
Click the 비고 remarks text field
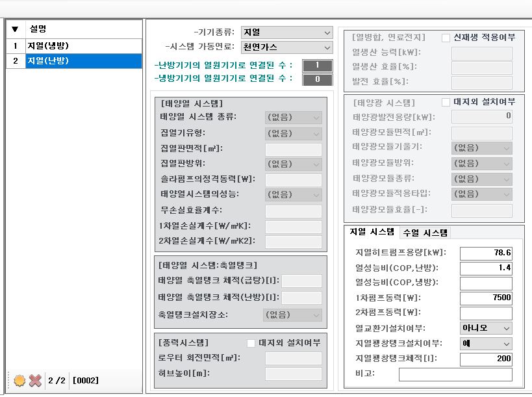(455, 375)
